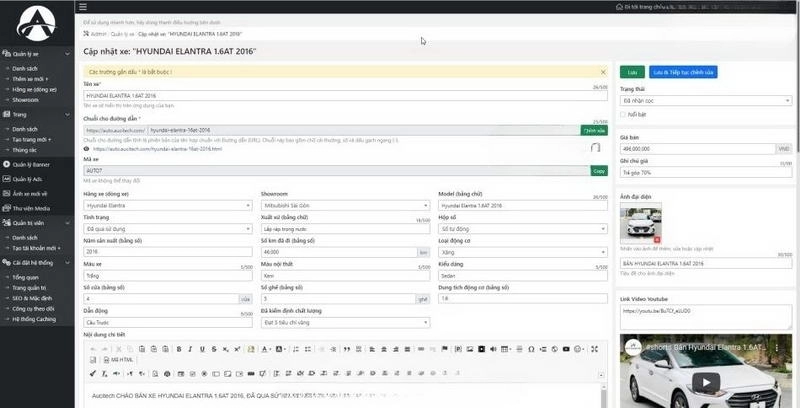Viewport: 800px width, 408px height.
Task: Dismiss the yellow required-fields notice
Action: pyautogui.click(x=603, y=72)
